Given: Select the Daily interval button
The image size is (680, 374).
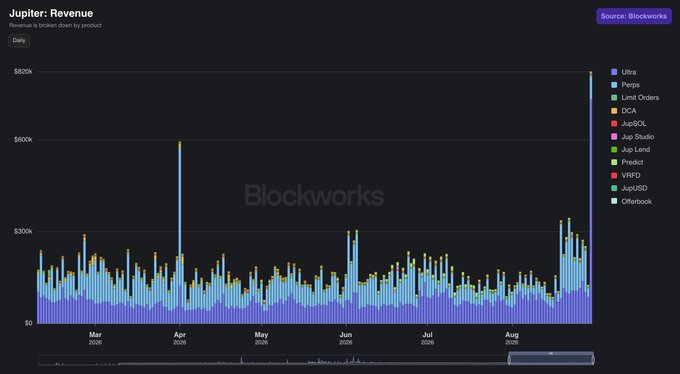Looking at the screenshot, I should [x=19, y=40].
